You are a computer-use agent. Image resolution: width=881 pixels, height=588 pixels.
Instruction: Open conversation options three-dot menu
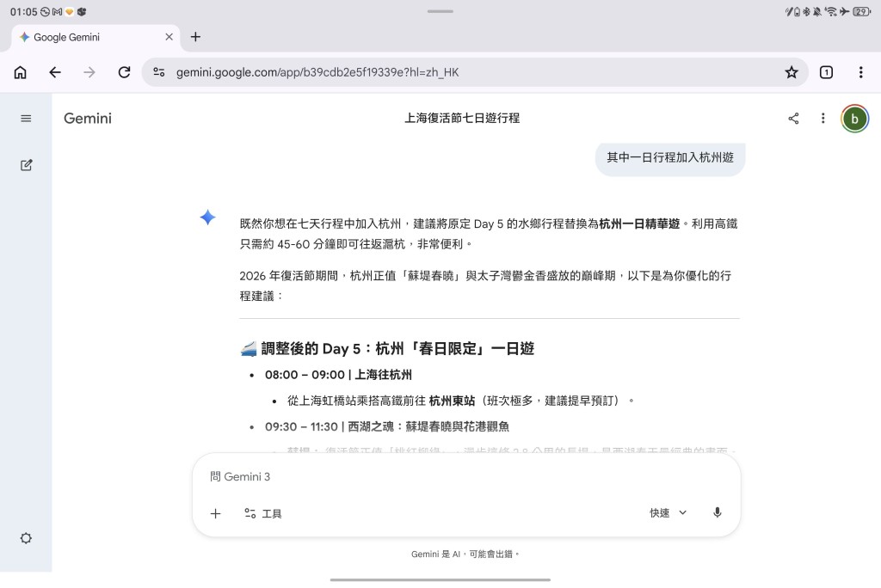tap(823, 119)
